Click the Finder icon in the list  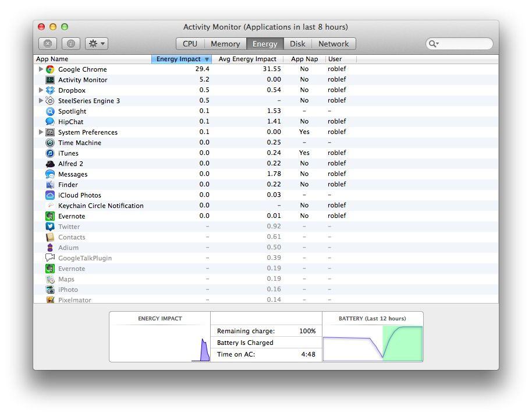[x=50, y=184]
